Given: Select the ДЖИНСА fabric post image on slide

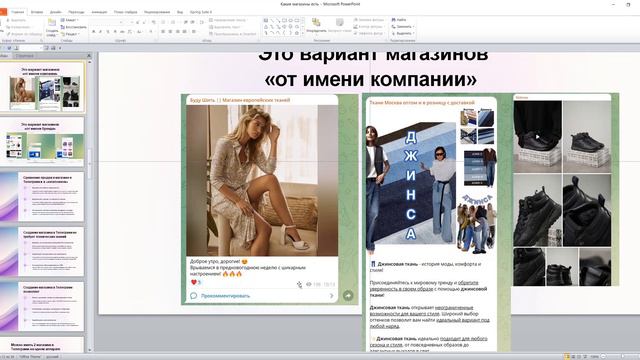Looking at the screenshot, I should 431,180.
